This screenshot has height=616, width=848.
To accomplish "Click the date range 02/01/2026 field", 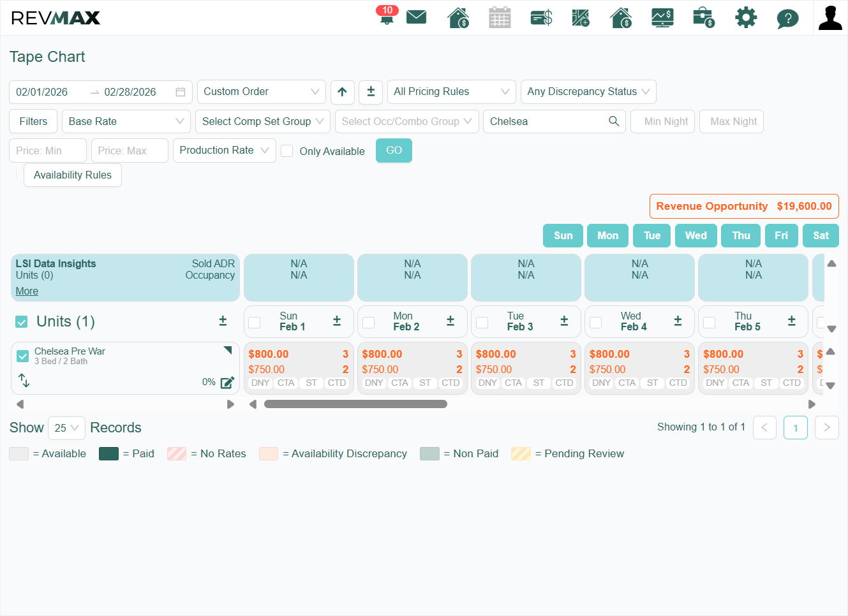I will click(x=101, y=92).
